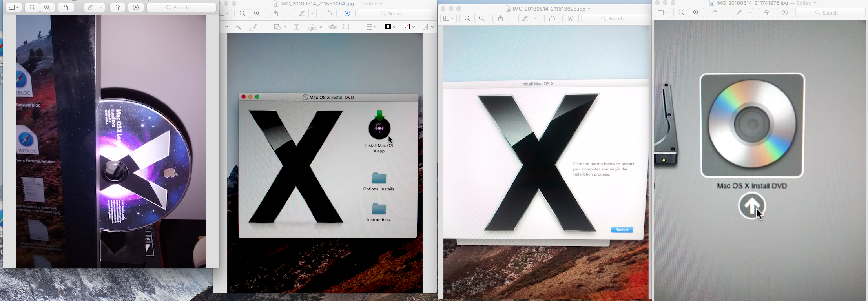
Task: Hide Markup toolbar in 211553084.jpg window
Action: (x=347, y=13)
